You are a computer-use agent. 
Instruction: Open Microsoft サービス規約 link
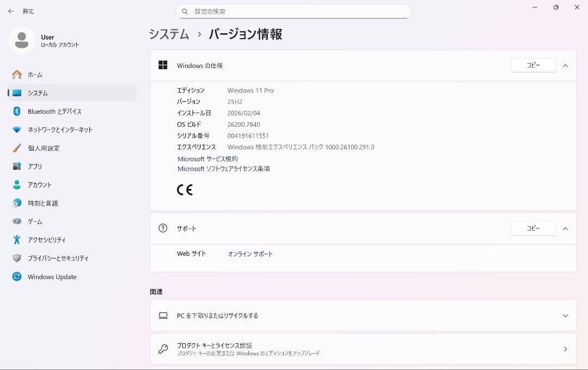tap(207, 158)
